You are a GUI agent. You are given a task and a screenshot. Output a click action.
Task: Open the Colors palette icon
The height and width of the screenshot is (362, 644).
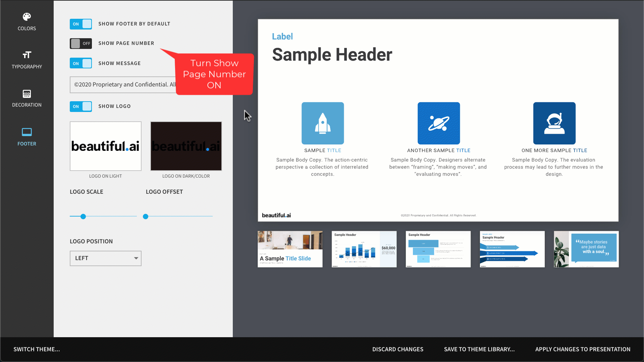coord(27,17)
